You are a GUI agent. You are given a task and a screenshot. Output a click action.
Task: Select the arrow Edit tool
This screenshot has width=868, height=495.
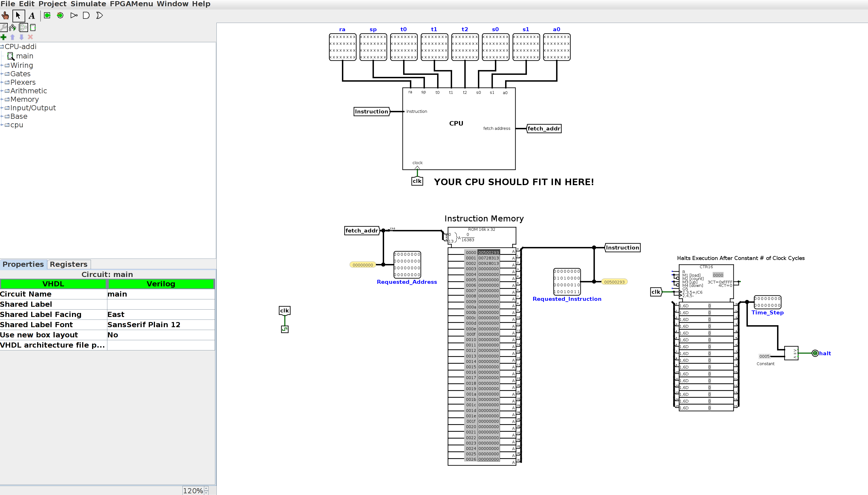pos(18,16)
